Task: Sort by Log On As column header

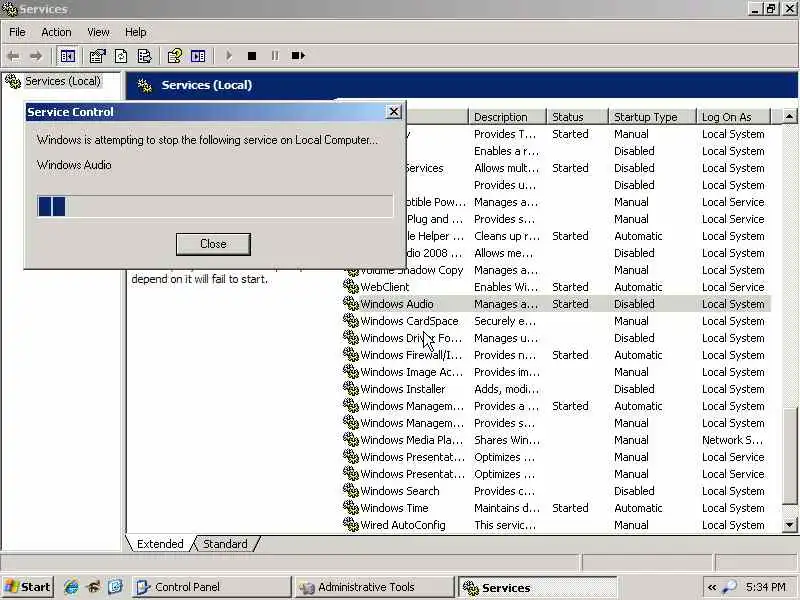Action: click(733, 117)
